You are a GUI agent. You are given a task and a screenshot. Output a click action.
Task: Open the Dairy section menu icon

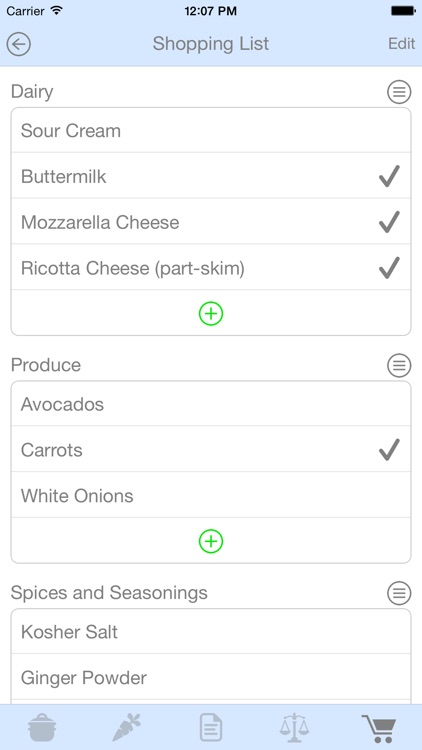coord(399,92)
